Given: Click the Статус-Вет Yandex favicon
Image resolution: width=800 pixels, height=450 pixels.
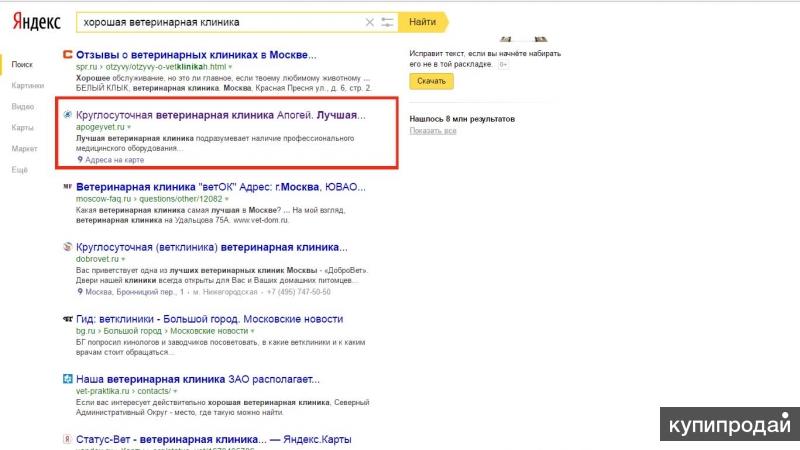Looking at the screenshot, I should pyautogui.click(x=67, y=439).
